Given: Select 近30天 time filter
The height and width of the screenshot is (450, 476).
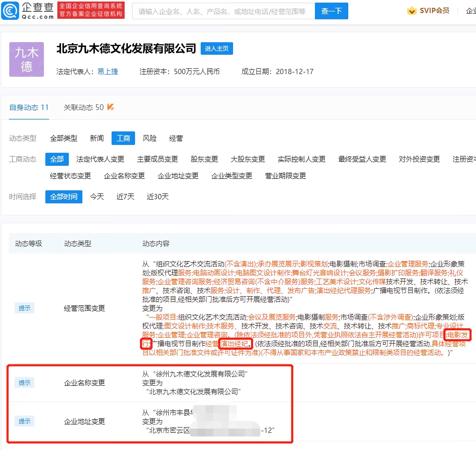Looking at the screenshot, I should pyautogui.click(x=158, y=197).
